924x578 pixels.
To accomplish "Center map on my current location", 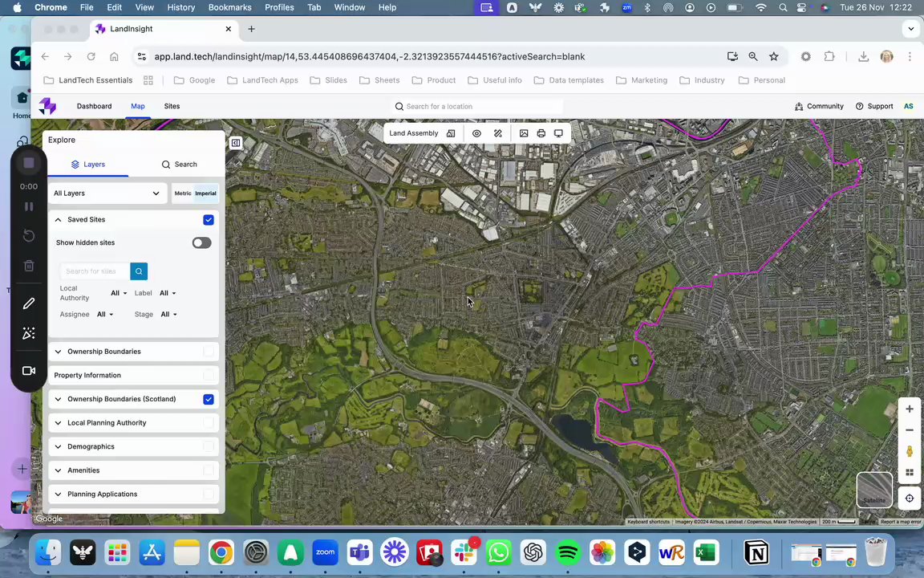I will (909, 498).
